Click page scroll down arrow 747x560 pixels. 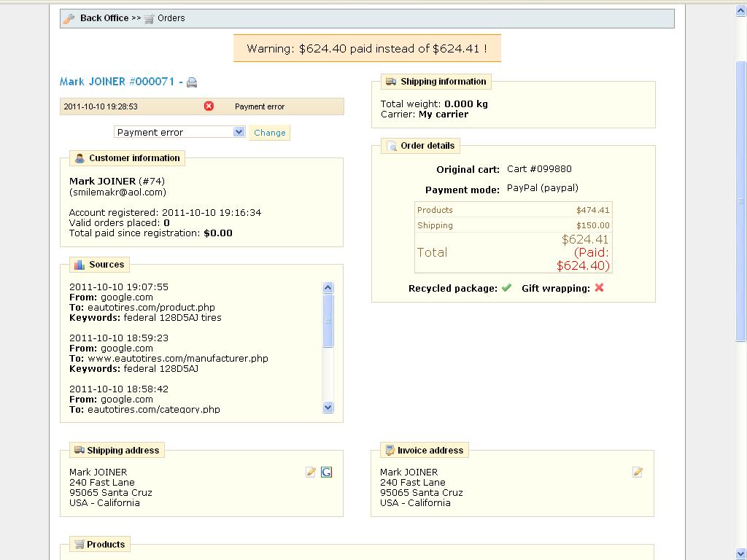741,554
